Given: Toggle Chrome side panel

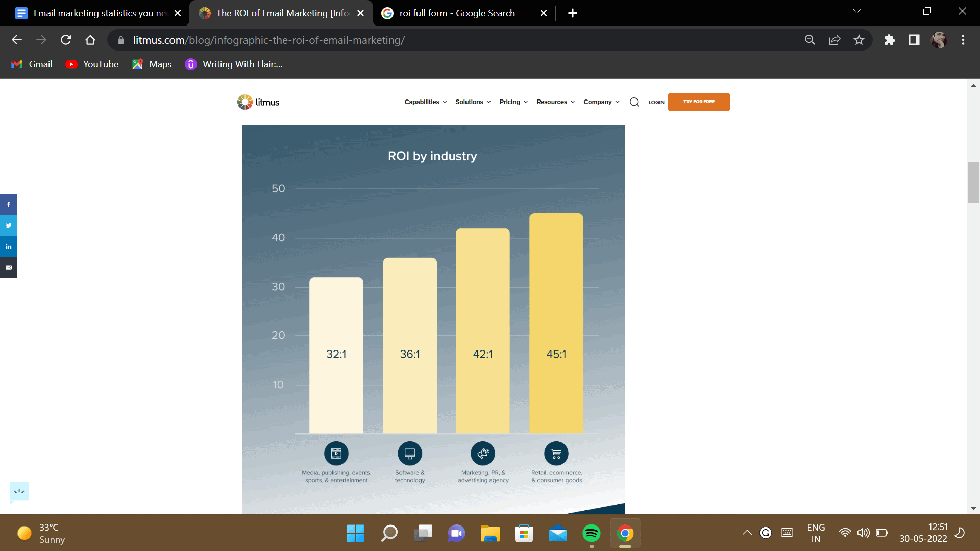Looking at the screenshot, I should (x=914, y=40).
